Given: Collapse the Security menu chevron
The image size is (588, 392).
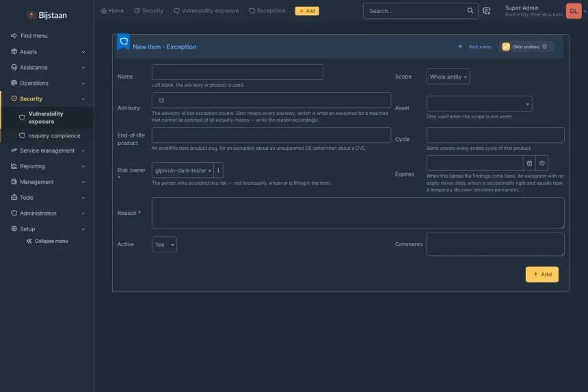Looking at the screenshot, I should click(x=83, y=99).
